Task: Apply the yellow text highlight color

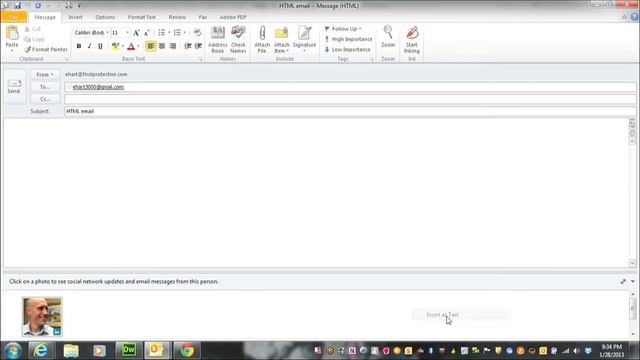Action: pos(116,46)
